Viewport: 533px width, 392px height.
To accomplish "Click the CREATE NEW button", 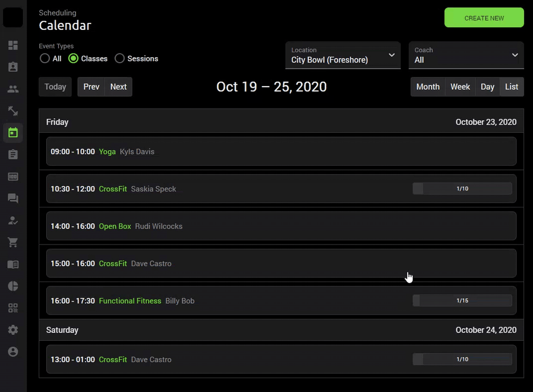I will pos(484,17).
